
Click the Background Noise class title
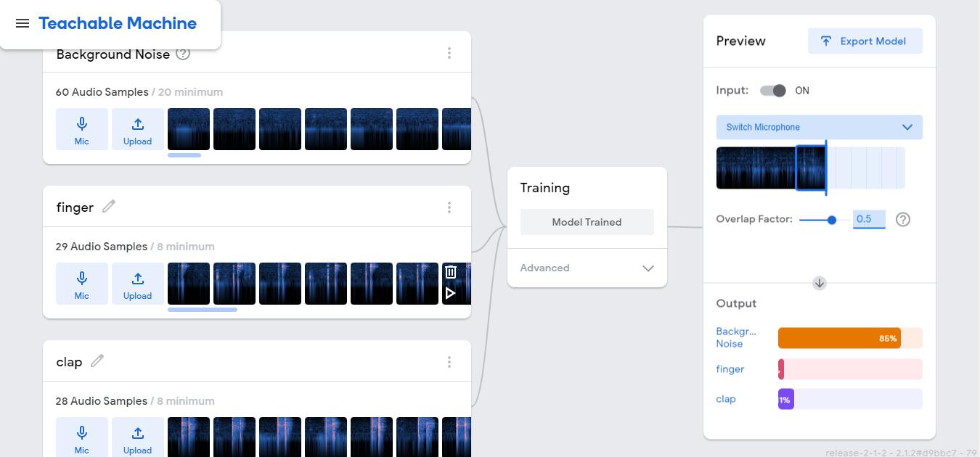[113, 54]
